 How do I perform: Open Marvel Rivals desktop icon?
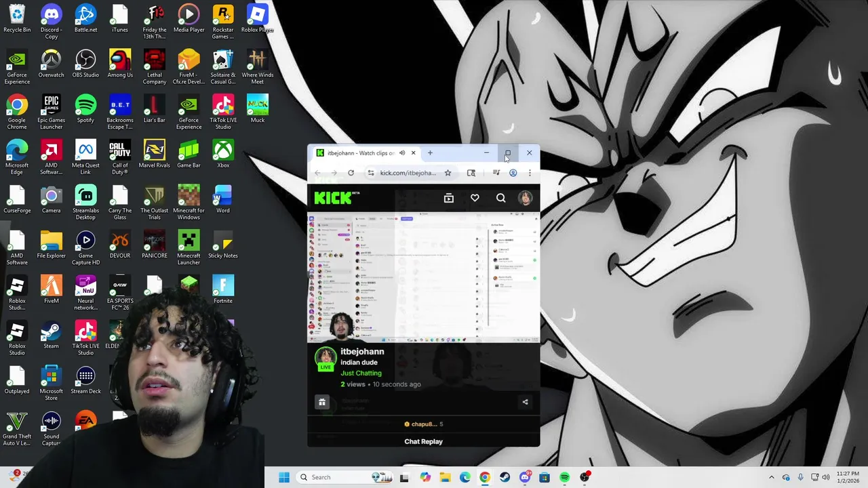coord(154,154)
